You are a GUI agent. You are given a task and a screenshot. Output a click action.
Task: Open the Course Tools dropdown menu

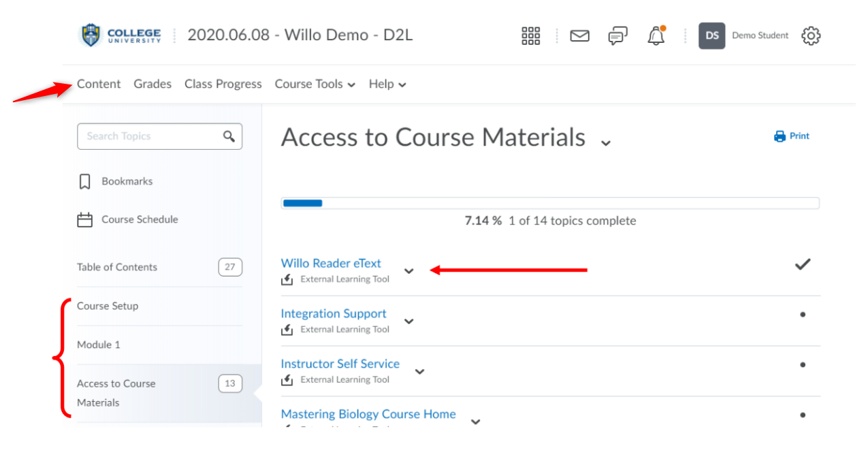pos(315,84)
